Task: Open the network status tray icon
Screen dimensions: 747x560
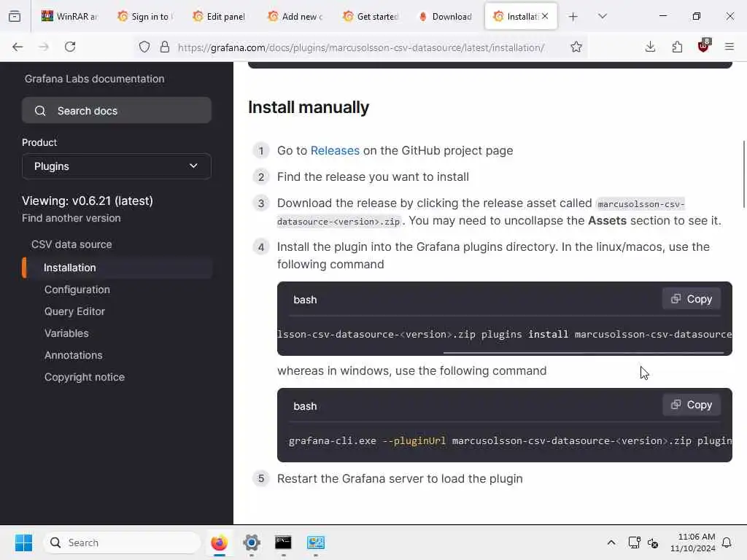Action: [634, 542]
